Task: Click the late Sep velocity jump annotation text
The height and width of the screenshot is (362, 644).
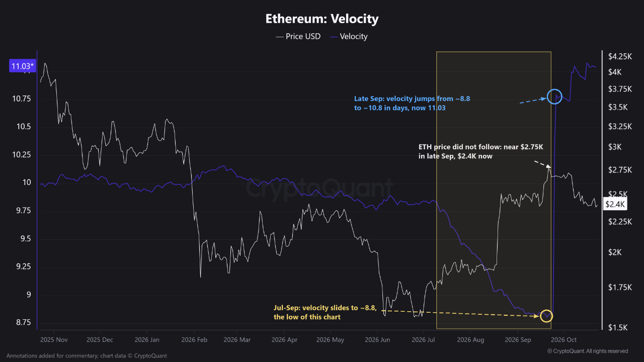Action: click(412, 103)
